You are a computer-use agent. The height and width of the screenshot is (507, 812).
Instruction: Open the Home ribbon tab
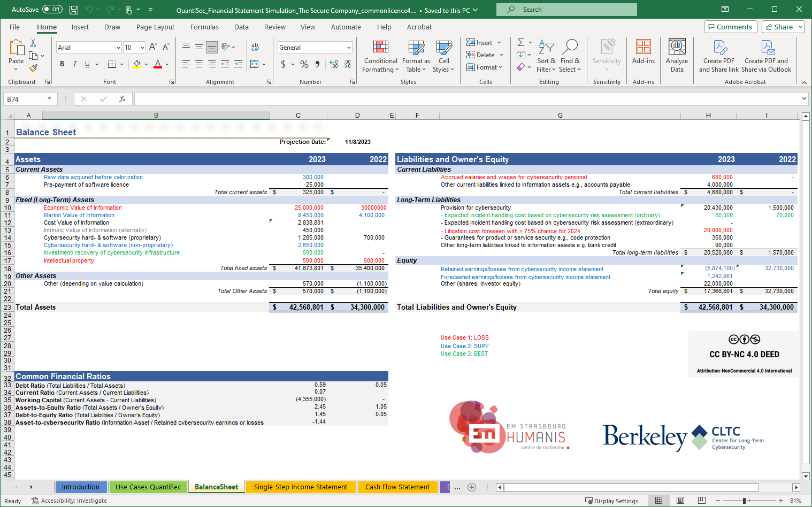point(47,27)
